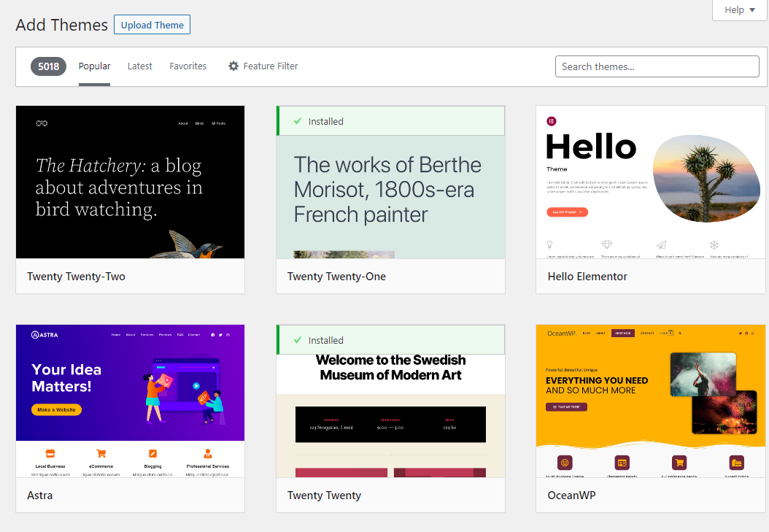769x532 pixels.
Task: Click the diamond icon in Hello Elementor preview
Action: pyautogui.click(x=607, y=244)
